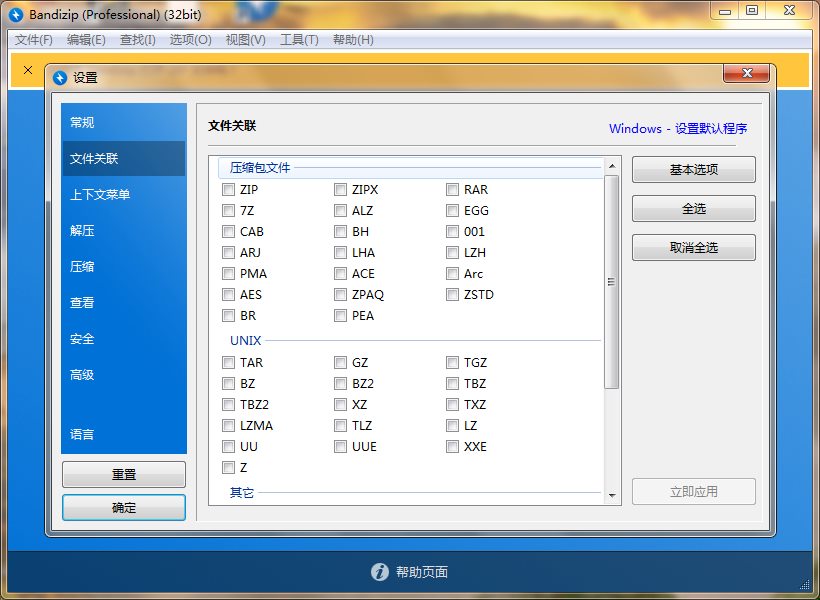This screenshot has width=820, height=600.
Task: Click the Bandizip icon in the title bar
Action: point(14,14)
